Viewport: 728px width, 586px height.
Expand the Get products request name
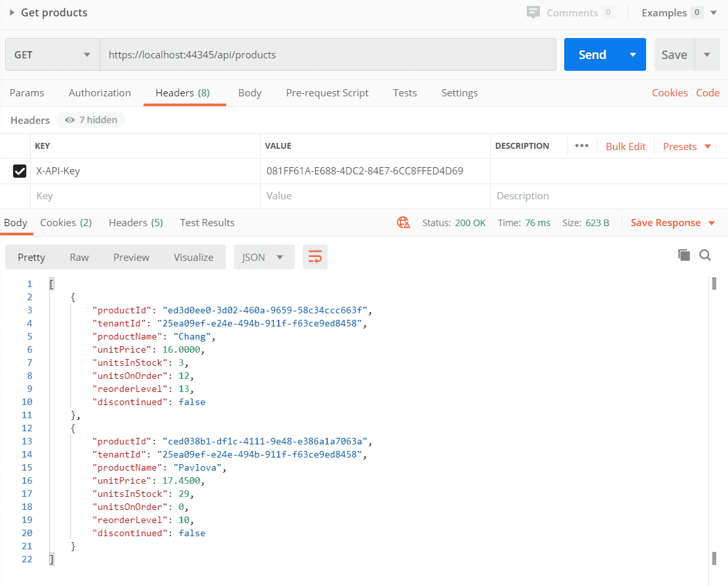[x=12, y=12]
